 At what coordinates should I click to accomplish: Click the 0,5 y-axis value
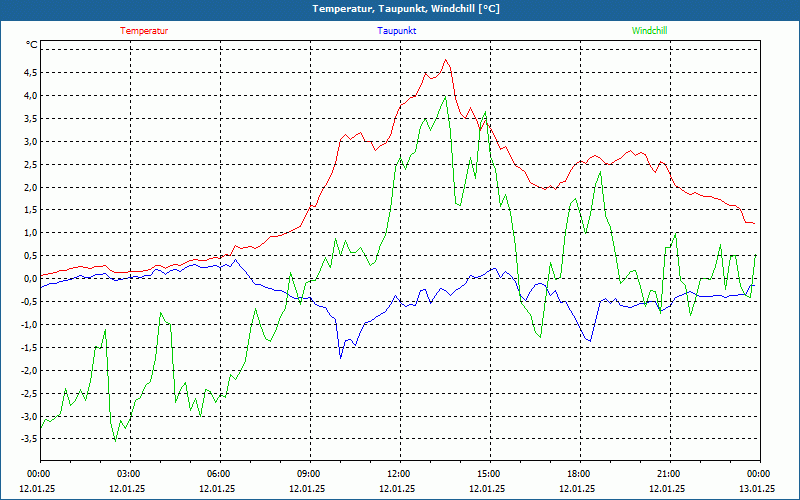pyautogui.click(x=31, y=256)
